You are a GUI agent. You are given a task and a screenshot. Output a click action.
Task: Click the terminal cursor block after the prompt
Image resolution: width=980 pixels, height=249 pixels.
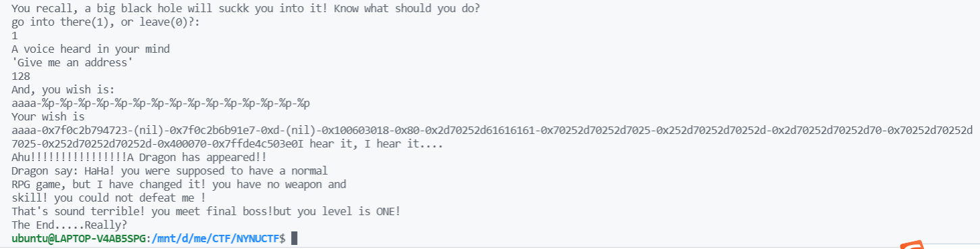[x=294, y=238]
